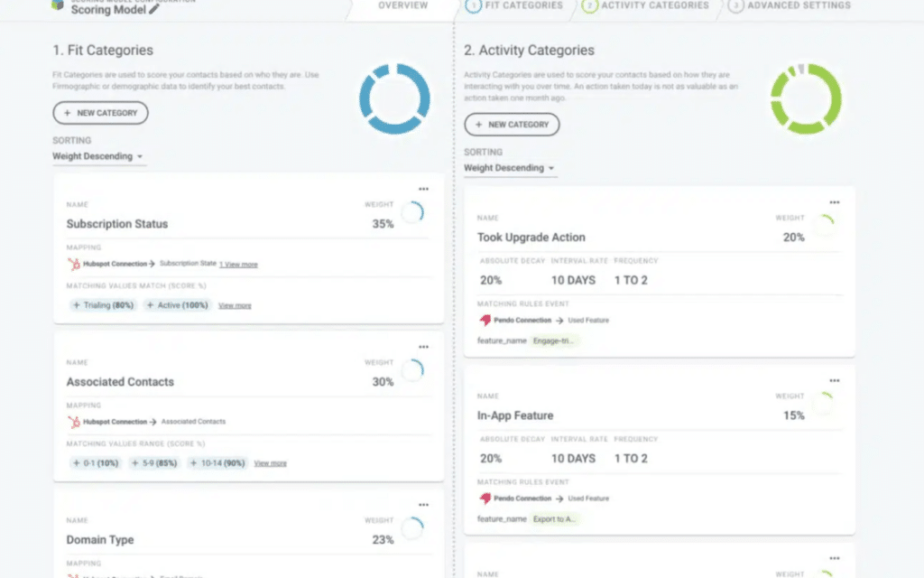Click the Pendo icon in Took Upgrade Action card
Screen dimensions: 924x578
pos(485,321)
